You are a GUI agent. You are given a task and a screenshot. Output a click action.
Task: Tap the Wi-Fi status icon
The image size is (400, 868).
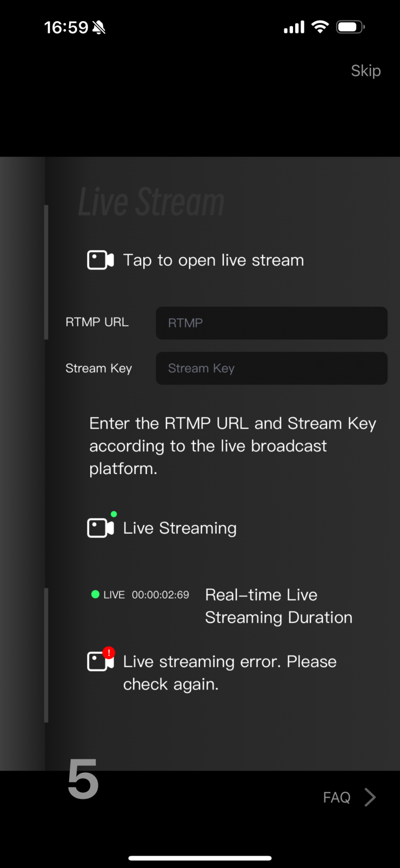[321, 27]
